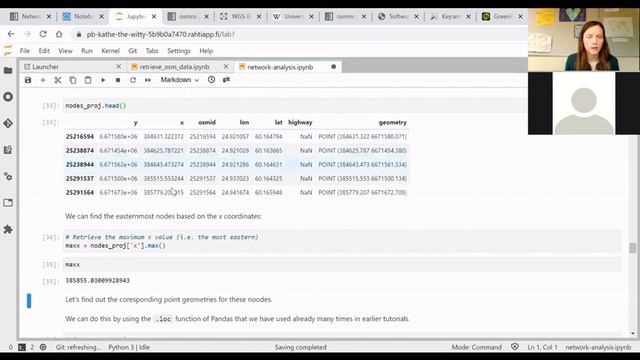Click the kernel gear icon in the status bar
The image size is (640, 360).
pos(43,347)
